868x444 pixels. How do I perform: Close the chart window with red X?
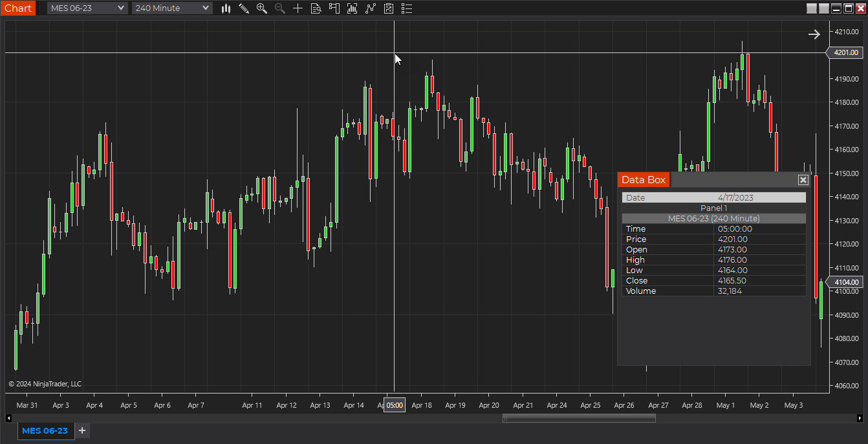tap(861, 8)
